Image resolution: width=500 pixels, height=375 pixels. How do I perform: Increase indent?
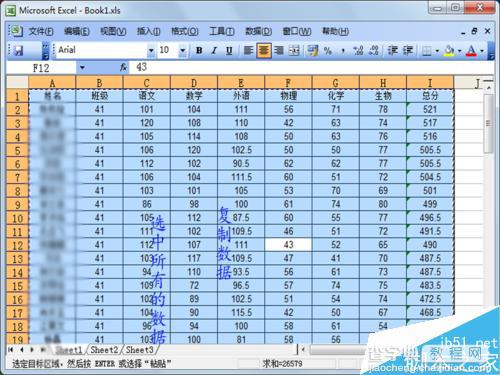(x=408, y=51)
